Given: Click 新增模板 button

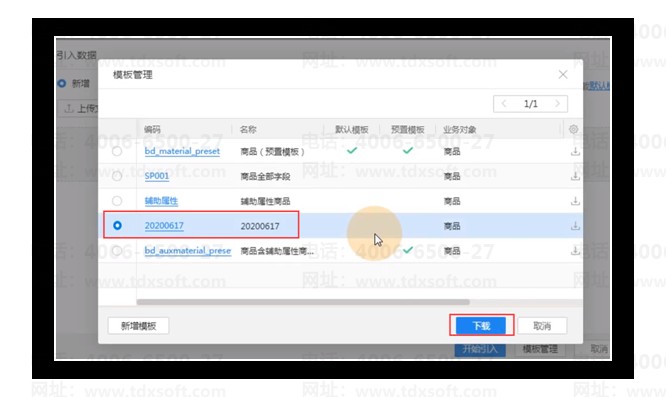Looking at the screenshot, I should (x=138, y=326).
